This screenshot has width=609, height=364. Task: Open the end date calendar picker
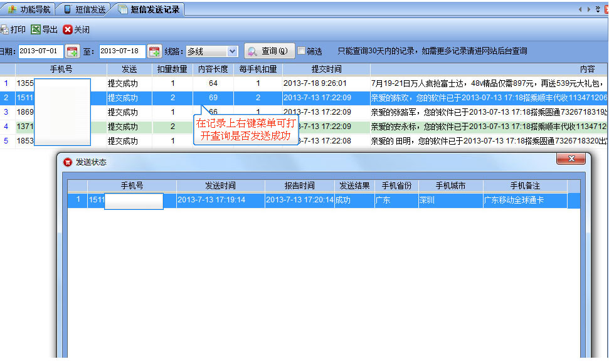pyautogui.click(x=154, y=51)
